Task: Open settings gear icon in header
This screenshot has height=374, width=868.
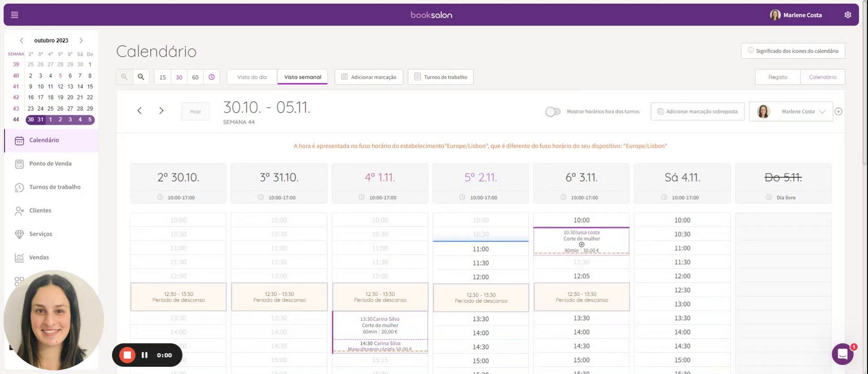Action: tap(848, 15)
